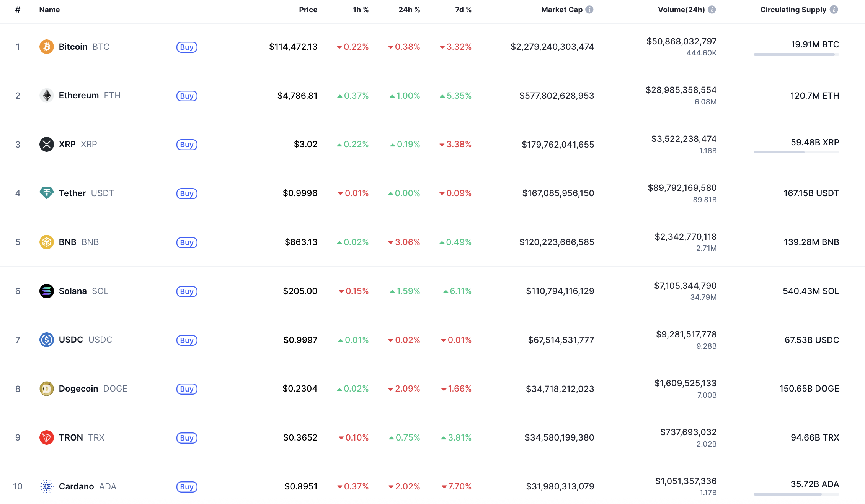Click the Dogecoin logo icon

coord(47,389)
